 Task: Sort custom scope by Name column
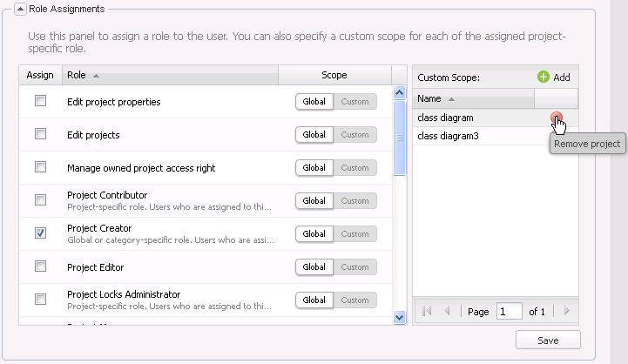436,98
